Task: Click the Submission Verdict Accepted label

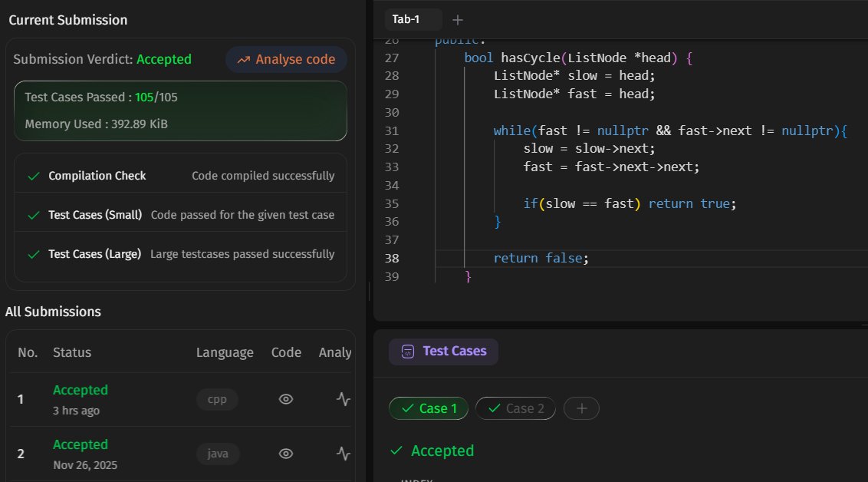Action: point(102,59)
